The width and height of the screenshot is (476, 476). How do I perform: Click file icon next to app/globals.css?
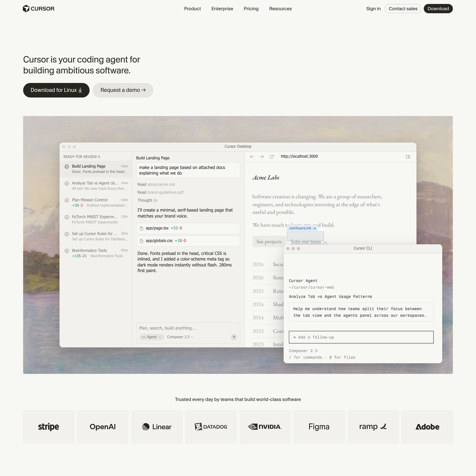tap(141, 241)
